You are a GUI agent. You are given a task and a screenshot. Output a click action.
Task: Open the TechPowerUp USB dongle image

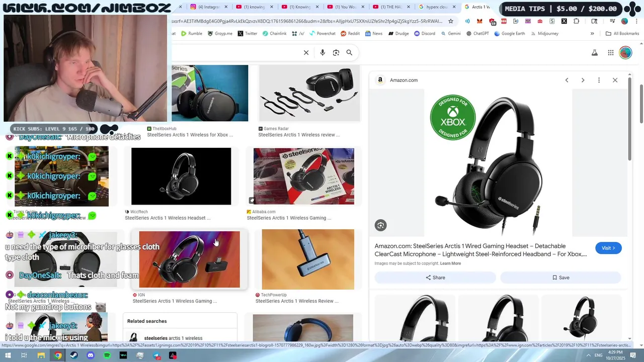coord(308,259)
